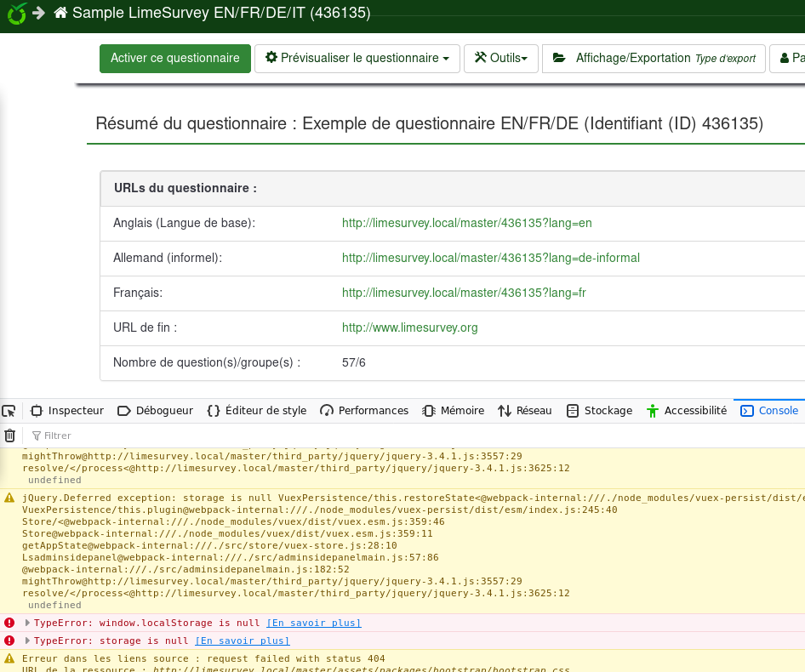Switch to the Débogueur tab
Viewport: 805px width, 672px height.
(x=156, y=411)
